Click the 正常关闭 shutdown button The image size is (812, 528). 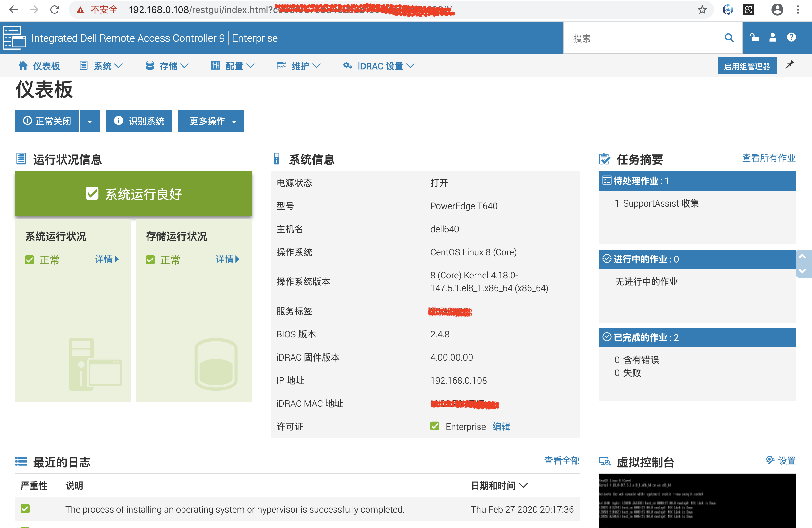tap(47, 121)
